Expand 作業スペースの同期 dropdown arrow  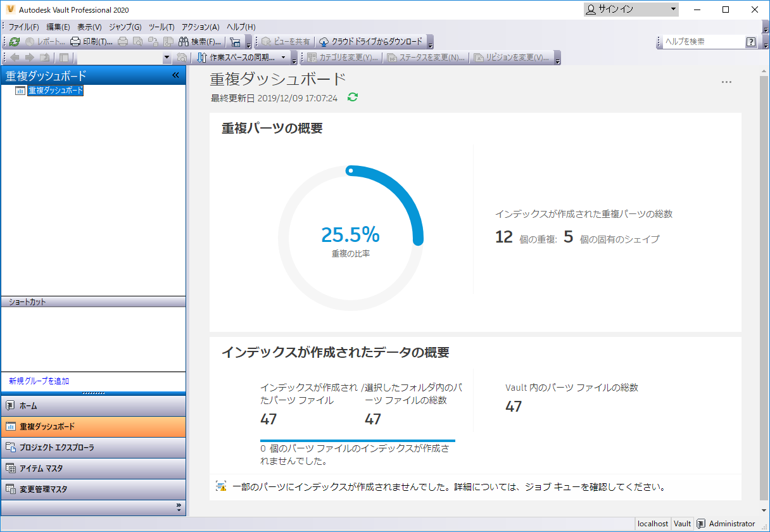click(283, 58)
